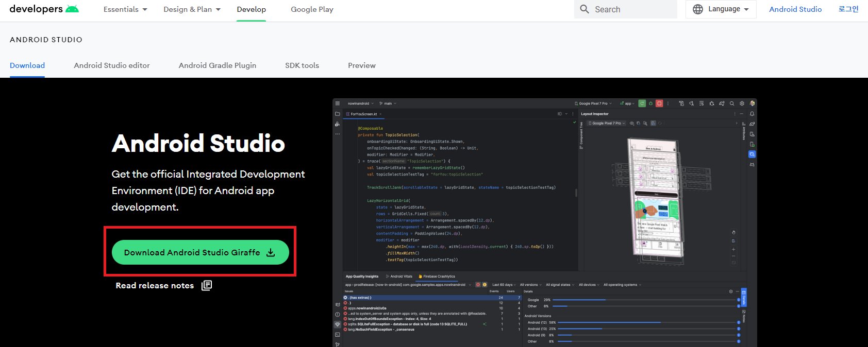Open the Language selector dropdown
Screen dimensions: 868x347
[x=721, y=9]
